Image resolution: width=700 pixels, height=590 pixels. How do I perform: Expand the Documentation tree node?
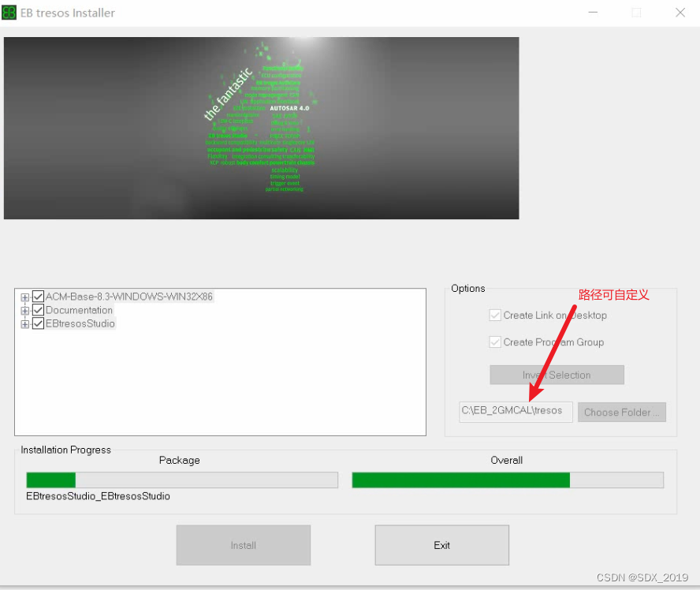pos(25,311)
